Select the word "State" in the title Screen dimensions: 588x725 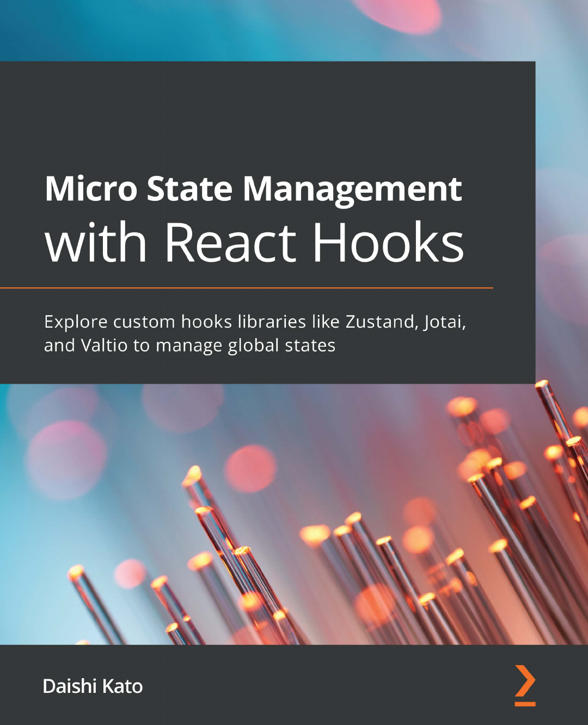point(189,188)
